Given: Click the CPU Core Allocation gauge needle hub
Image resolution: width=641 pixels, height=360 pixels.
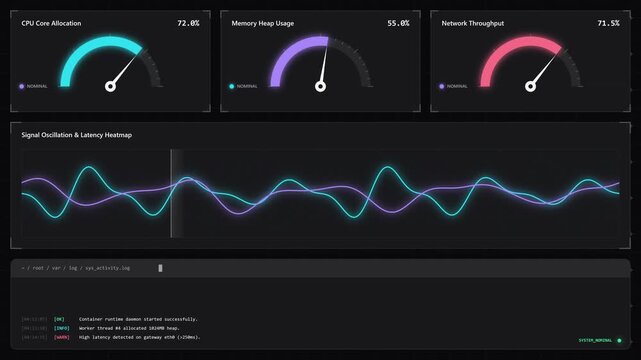Looking at the screenshot, I should [110, 86].
